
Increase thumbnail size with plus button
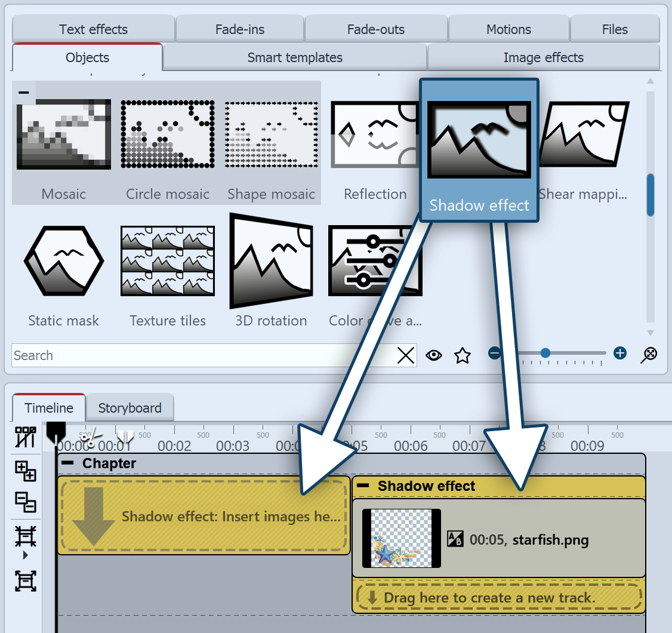(620, 353)
